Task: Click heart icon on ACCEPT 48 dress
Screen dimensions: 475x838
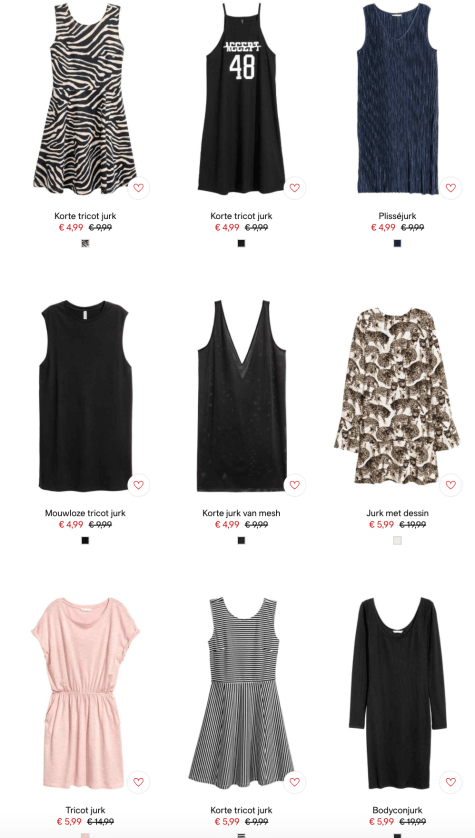Action: (294, 188)
